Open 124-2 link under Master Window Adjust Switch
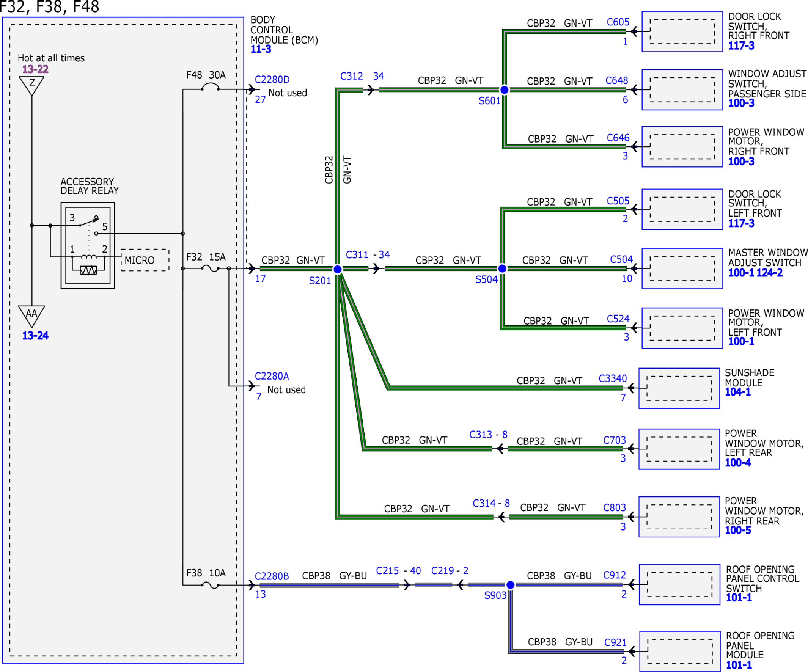This screenshot has height=672, width=808. pos(770,273)
